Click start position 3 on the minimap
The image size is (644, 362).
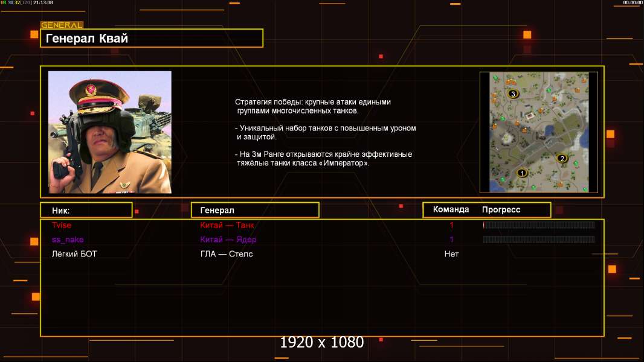[514, 94]
